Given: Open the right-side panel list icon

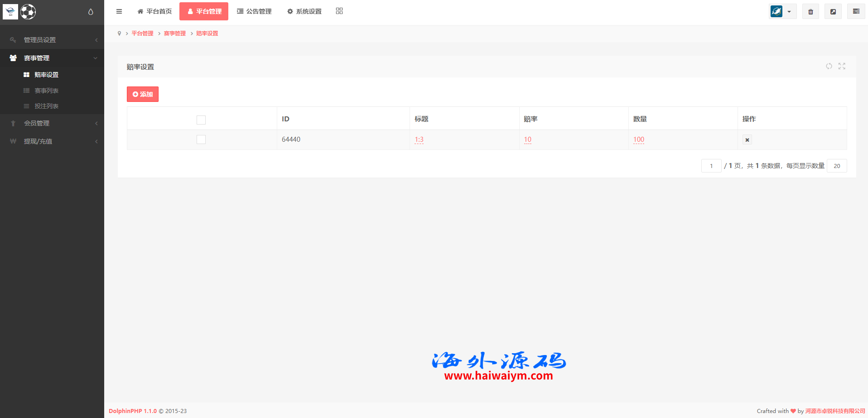Looking at the screenshot, I should point(856,12).
